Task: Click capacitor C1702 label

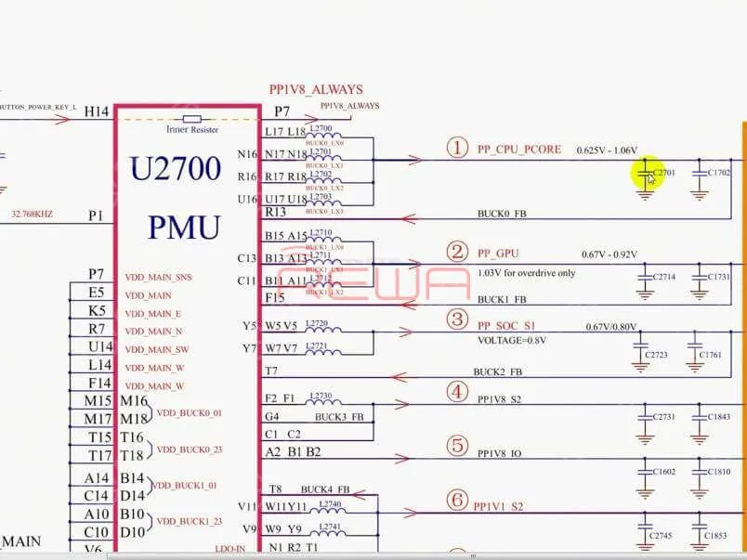Action: [719, 173]
